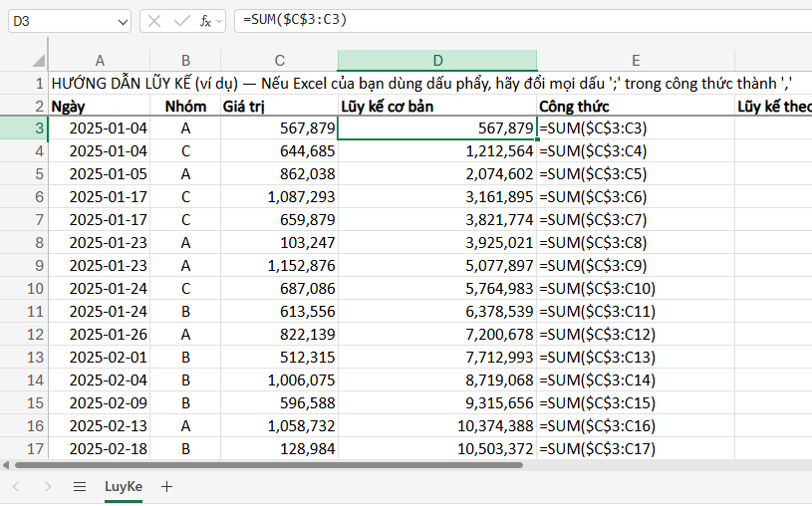Image resolution: width=812 pixels, height=506 pixels.
Task: Click the Enter checkmark icon in formula bar
Action: tap(181, 20)
